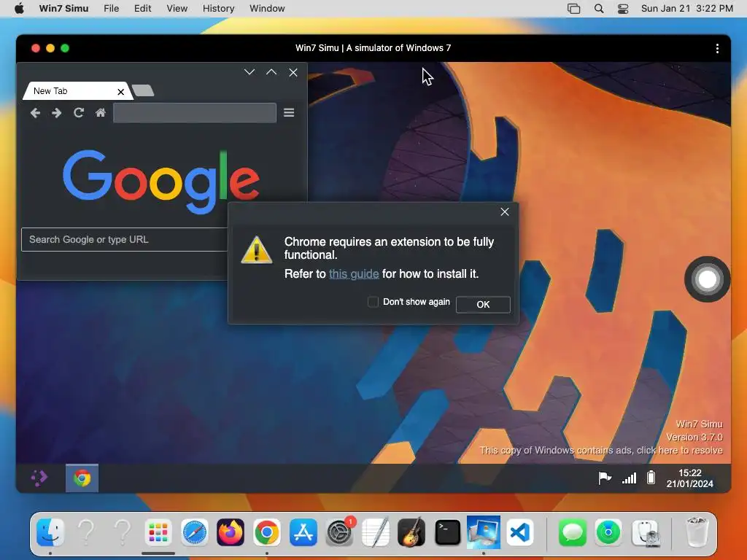This screenshot has width=747, height=560.
Task: Tick the Don't show again checkbox
Action: coord(373,302)
